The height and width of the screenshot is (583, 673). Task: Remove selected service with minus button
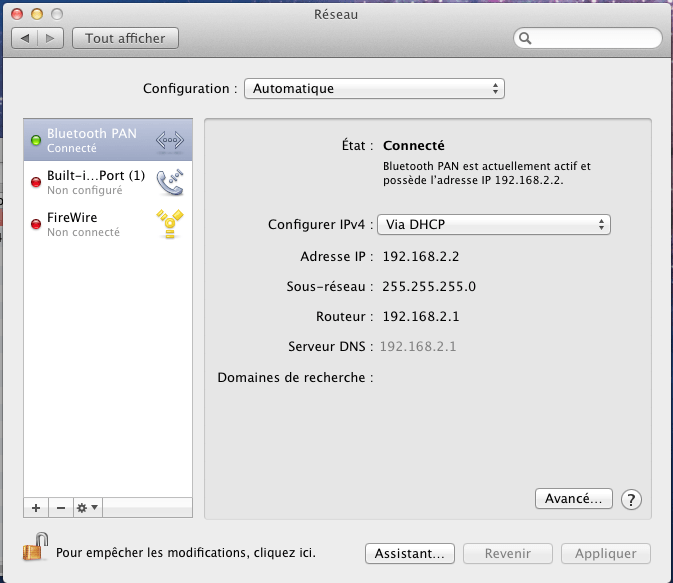click(61, 508)
